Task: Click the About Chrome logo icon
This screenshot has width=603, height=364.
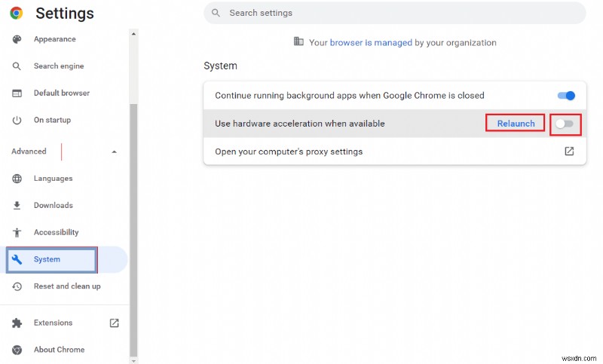Action: [17, 350]
